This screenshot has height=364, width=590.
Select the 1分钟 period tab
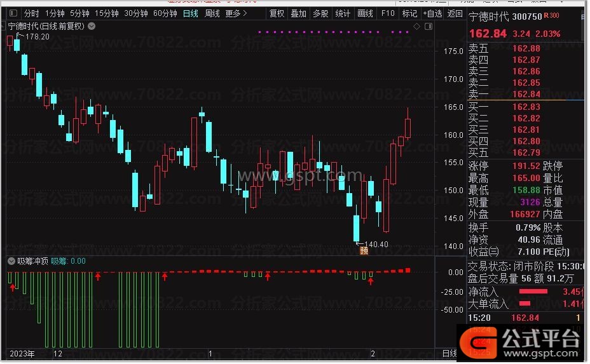(x=55, y=13)
